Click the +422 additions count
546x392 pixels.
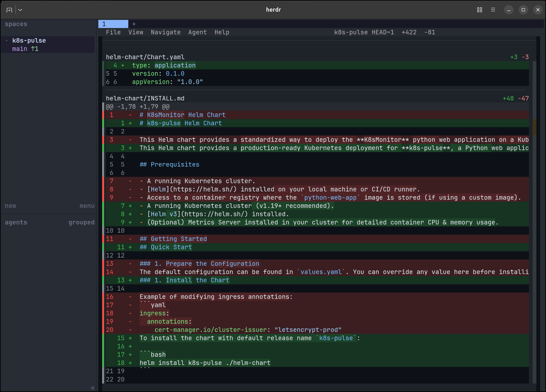coord(409,32)
